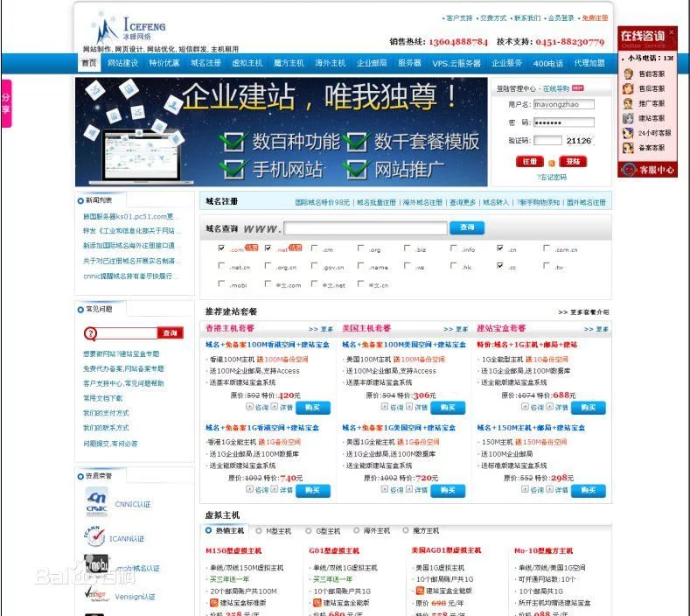Check the .gov.cn domain checkbox

(314, 266)
